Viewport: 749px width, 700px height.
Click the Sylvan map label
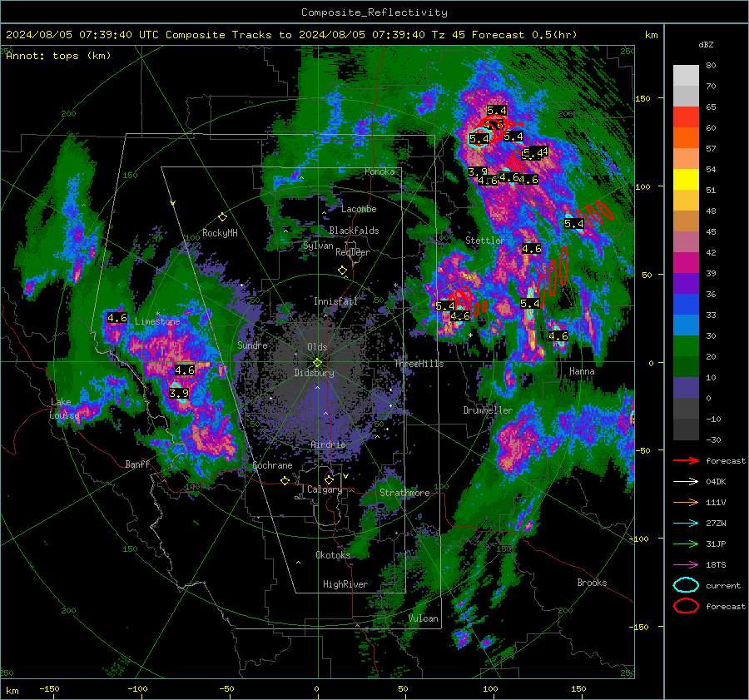[318, 246]
